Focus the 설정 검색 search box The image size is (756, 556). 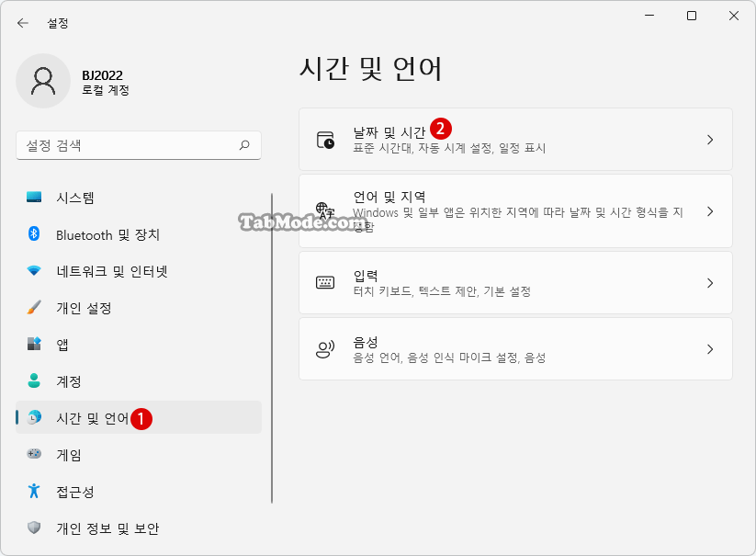(x=139, y=145)
